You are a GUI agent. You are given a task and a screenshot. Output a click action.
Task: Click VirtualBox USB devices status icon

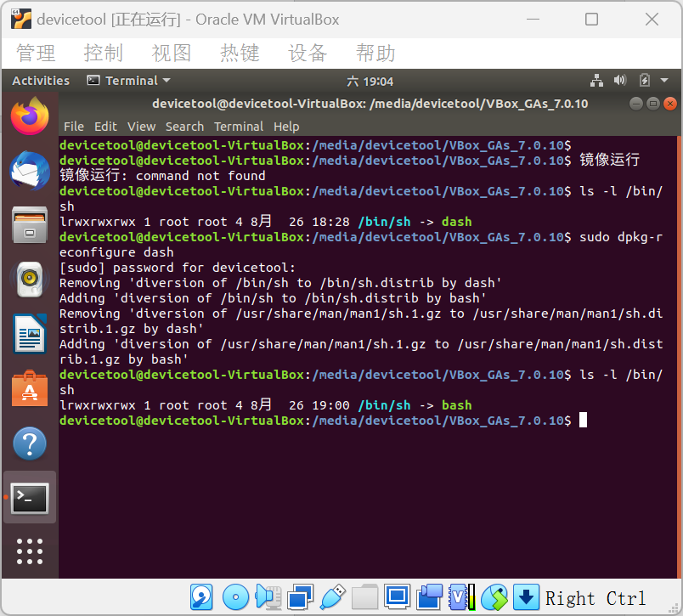[333, 597]
